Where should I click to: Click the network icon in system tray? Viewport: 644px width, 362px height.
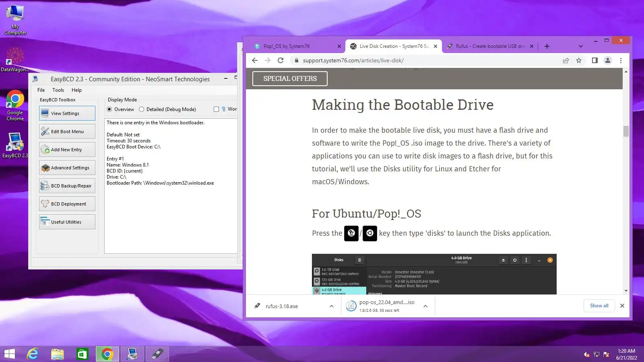597,354
